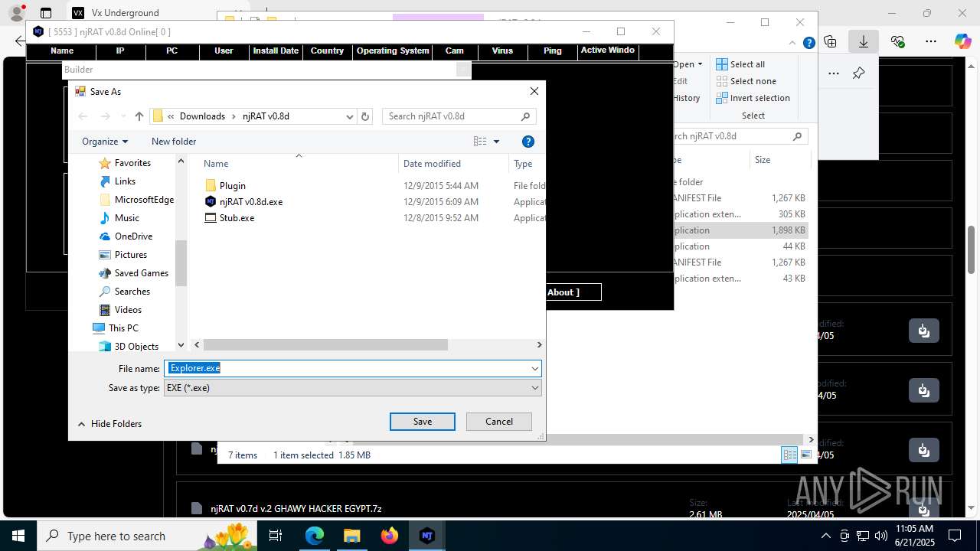Open Task View on taskbar
Image resolution: width=980 pixels, height=551 pixels.
click(276, 536)
